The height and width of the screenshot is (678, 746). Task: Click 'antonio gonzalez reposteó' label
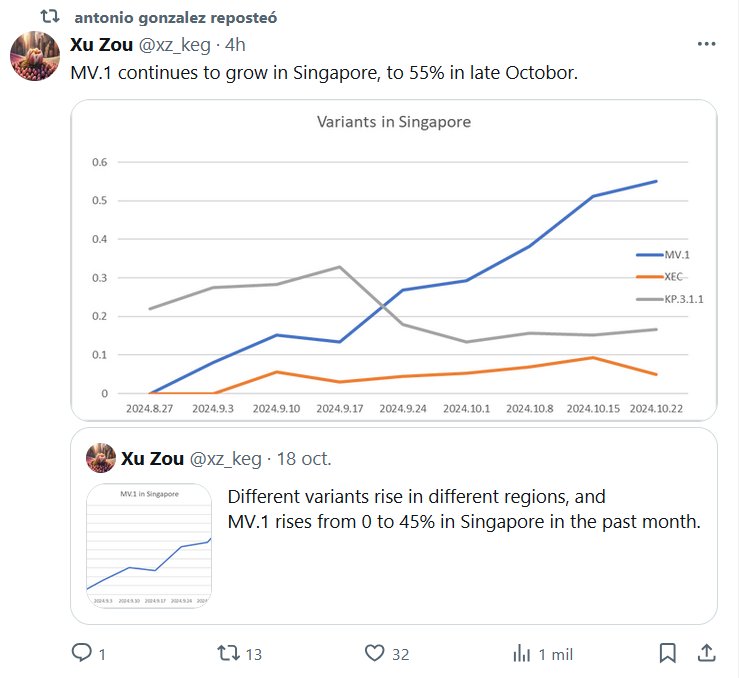coord(176,17)
